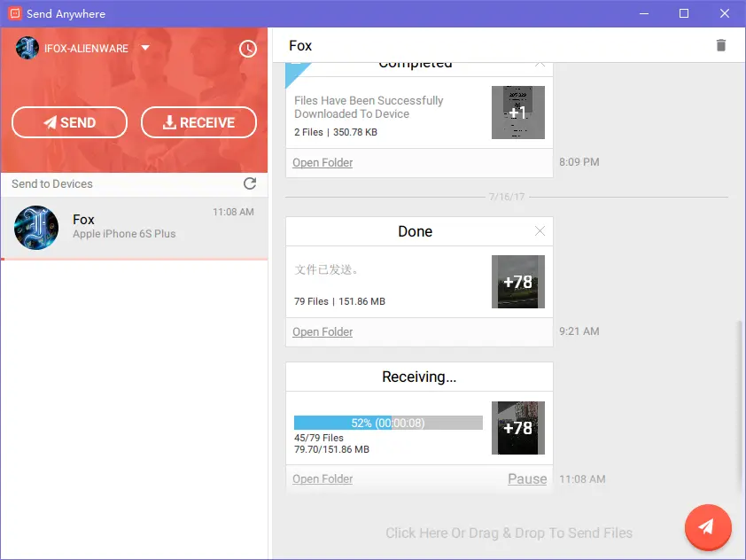Maximize the Send Anywhere window

tap(684, 13)
